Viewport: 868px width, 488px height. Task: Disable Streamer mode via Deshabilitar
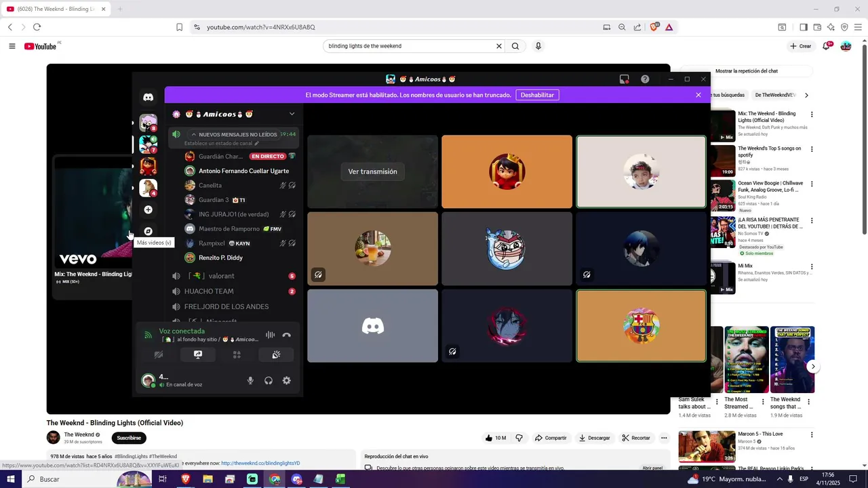(537, 95)
